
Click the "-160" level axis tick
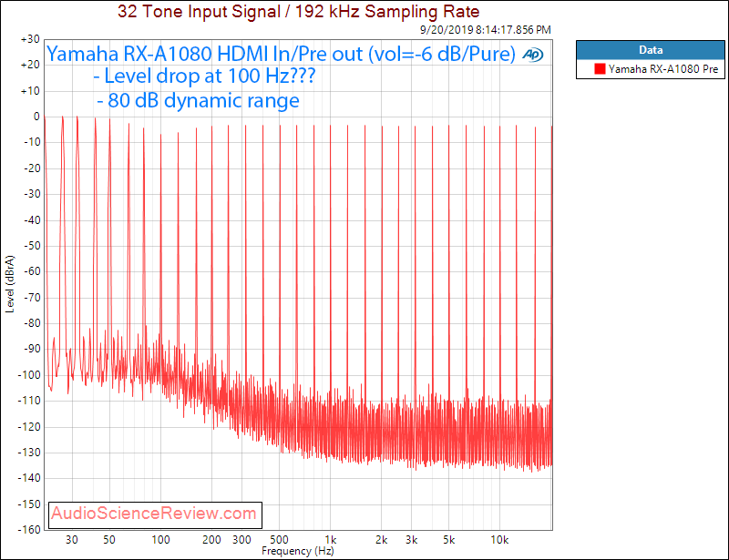point(29,530)
